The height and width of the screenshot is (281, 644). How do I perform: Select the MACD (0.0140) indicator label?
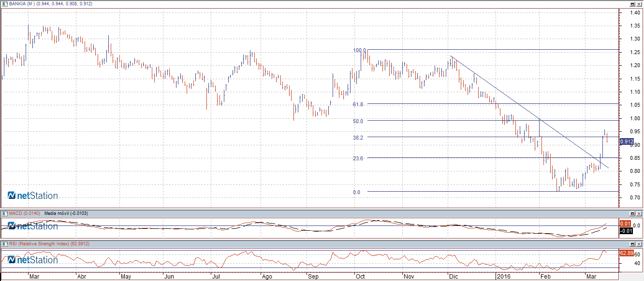coord(25,213)
